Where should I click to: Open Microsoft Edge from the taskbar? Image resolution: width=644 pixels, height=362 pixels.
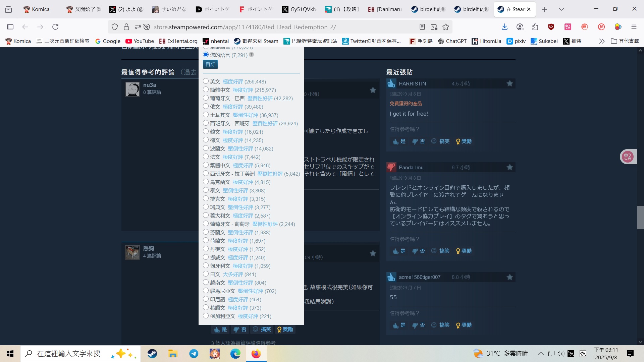pos(235,354)
